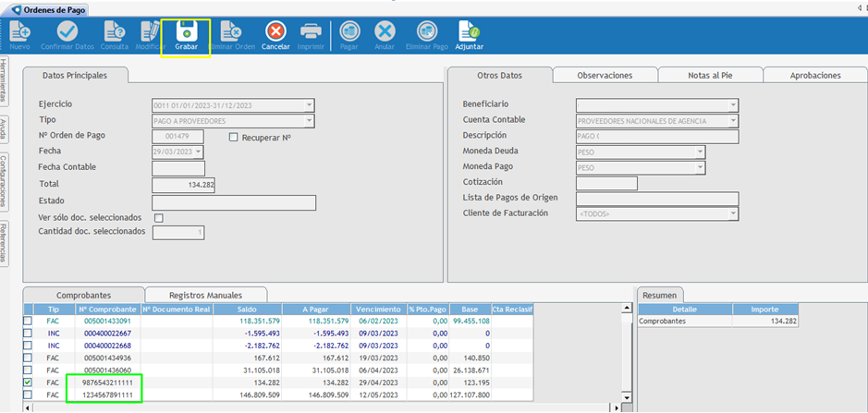Click the Eliminar Pago toolbar icon
This screenshot has height=413, width=868.
pos(427,30)
